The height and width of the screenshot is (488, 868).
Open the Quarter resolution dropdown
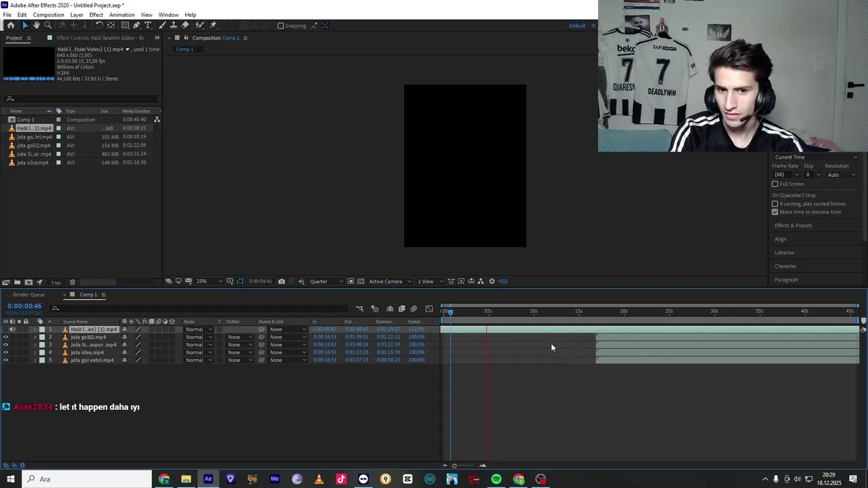coord(326,281)
